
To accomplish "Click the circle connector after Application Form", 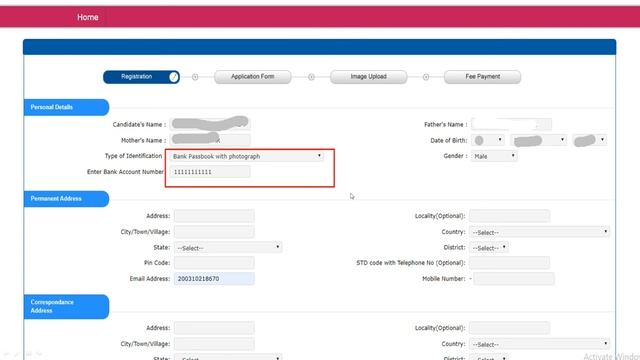I will (311, 77).
